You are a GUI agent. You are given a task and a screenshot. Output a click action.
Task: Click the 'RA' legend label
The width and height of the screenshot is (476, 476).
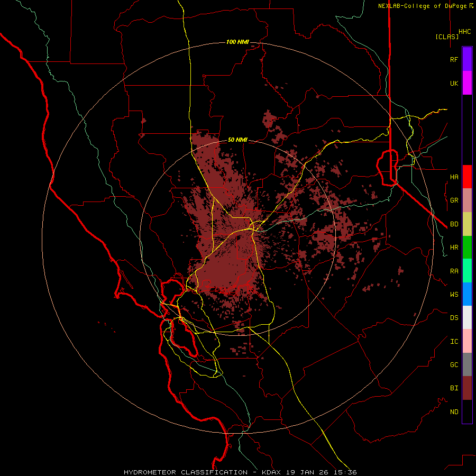click(x=454, y=271)
